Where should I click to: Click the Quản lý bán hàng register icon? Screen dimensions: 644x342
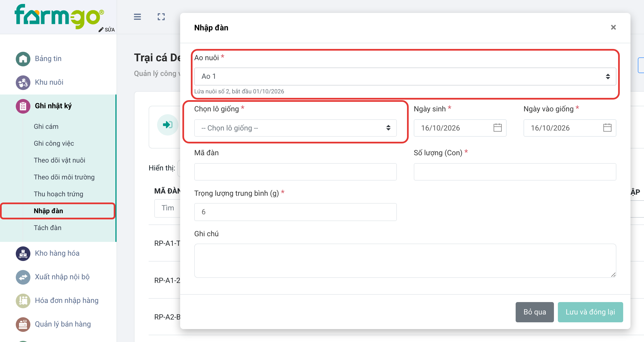click(23, 324)
